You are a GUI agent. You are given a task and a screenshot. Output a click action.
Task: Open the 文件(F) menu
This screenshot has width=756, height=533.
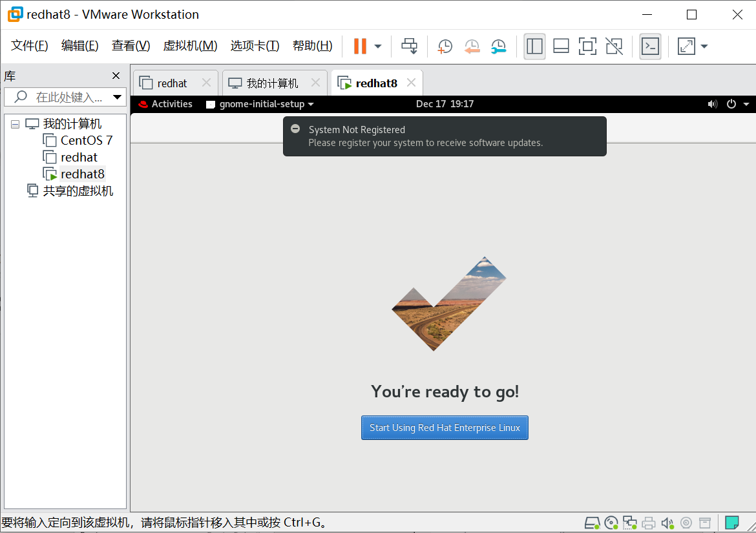tap(30, 46)
